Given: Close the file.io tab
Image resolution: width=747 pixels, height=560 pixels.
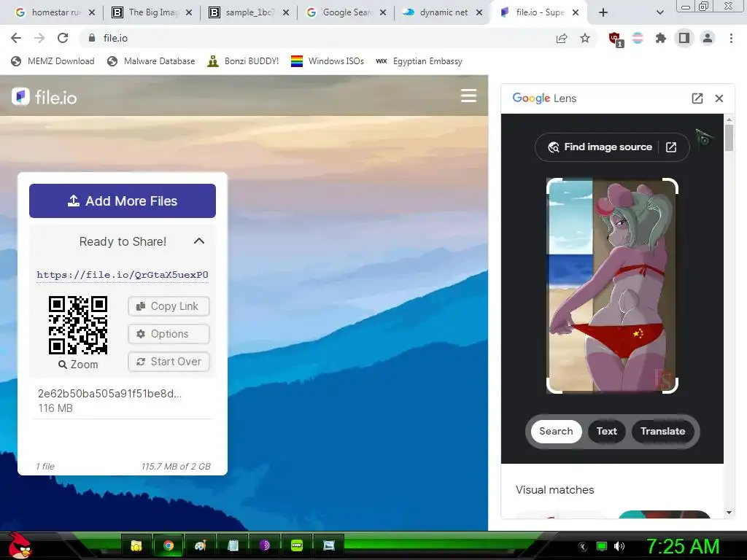Looking at the screenshot, I should tap(576, 13).
